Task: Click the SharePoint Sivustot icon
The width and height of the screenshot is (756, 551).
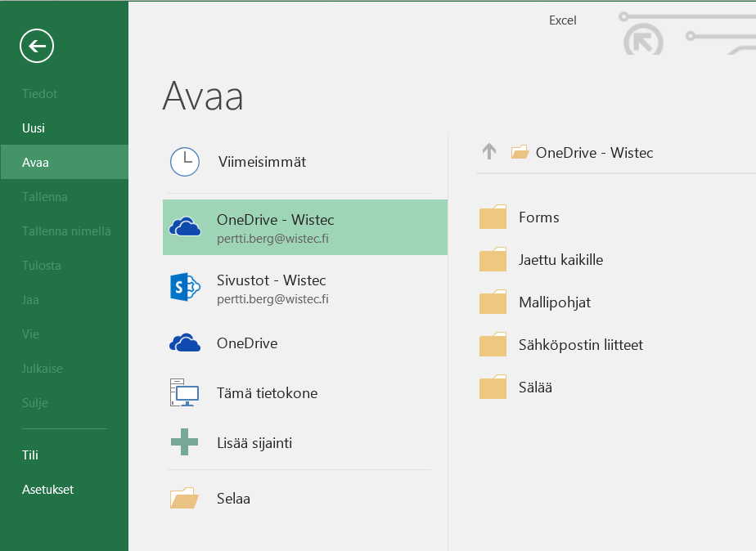Action: (x=185, y=287)
